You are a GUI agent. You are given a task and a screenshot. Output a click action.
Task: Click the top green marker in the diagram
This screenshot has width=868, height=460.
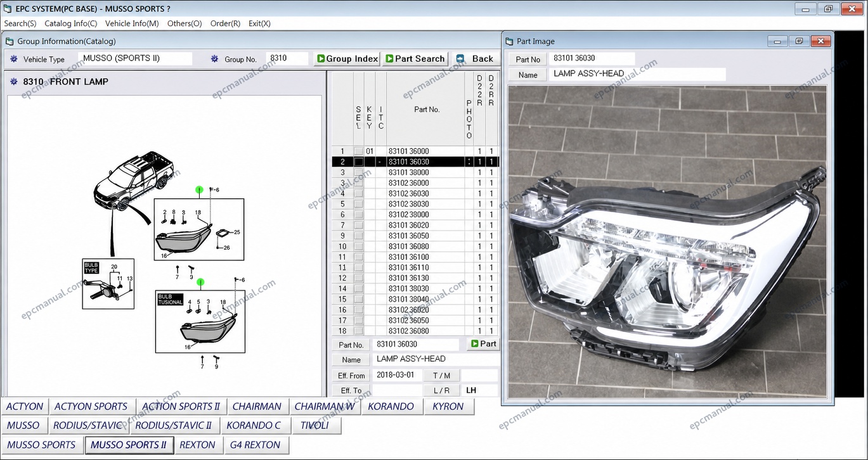[199, 189]
